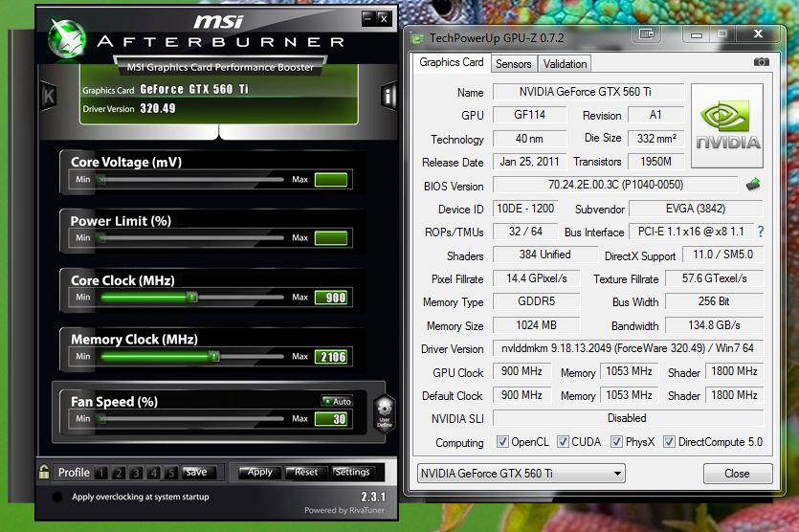The width and height of the screenshot is (799, 532).
Task: Take a GPU-Z screenshot via camera icon
Action: tap(762, 61)
